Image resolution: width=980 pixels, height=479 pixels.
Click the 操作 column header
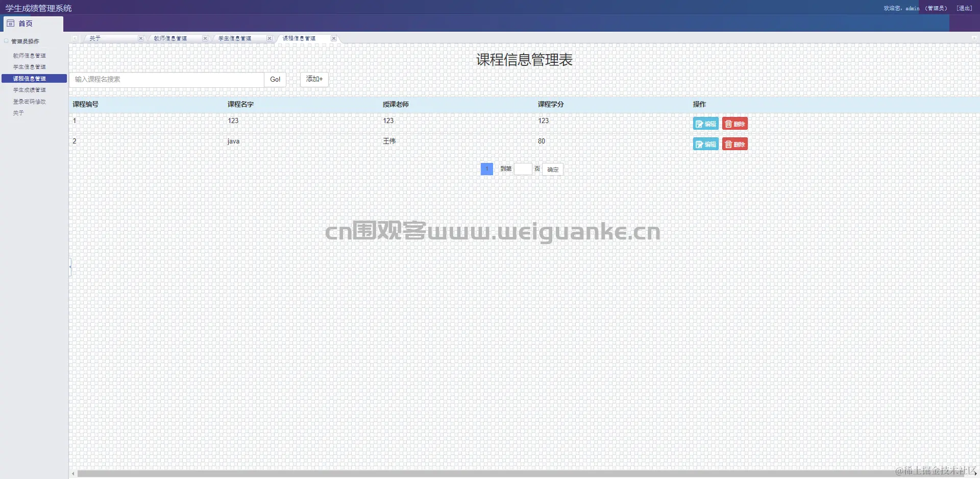point(699,104)
